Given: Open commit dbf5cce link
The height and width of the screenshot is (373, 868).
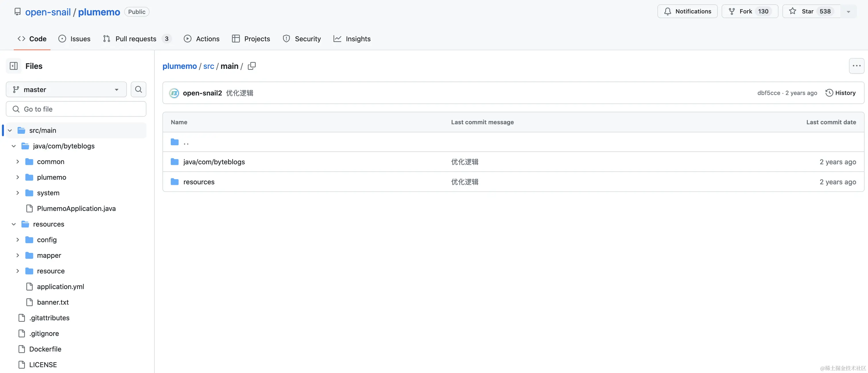Looking at the screenshot, I should pyautogui.click(x=769, y=93).
